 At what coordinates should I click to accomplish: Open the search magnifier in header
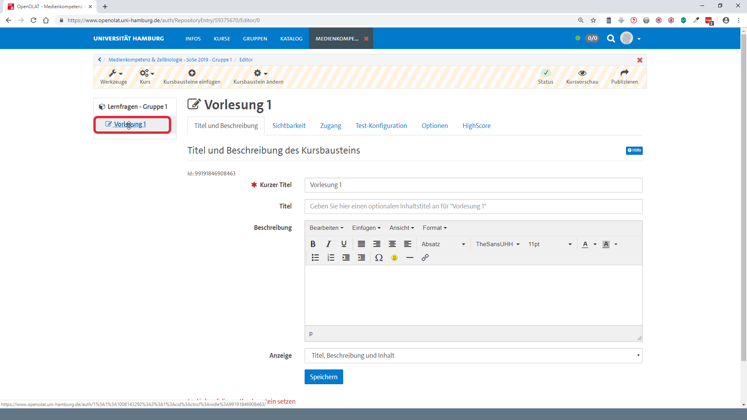[x=611, y=39]
